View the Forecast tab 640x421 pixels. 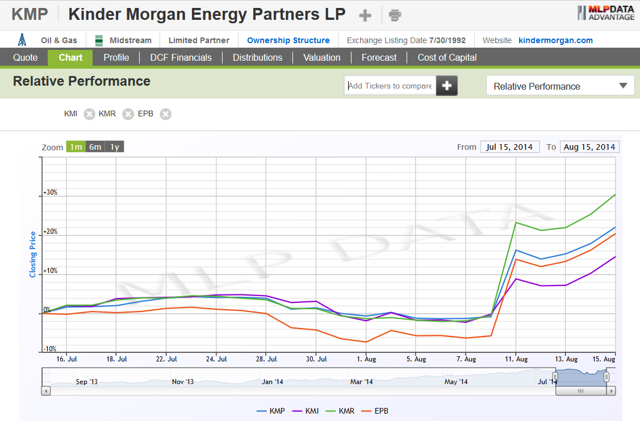(x=379, y=58)
